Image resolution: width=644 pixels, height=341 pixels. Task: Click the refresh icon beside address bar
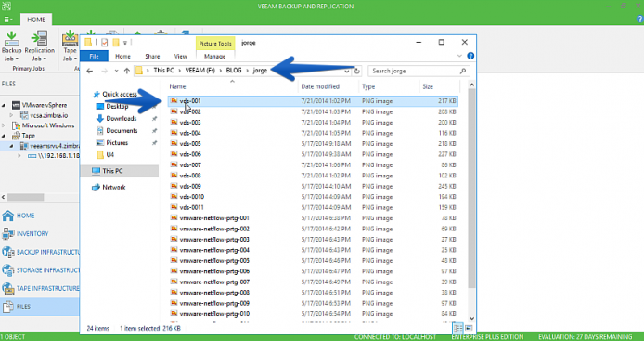(x=356, y=71)
